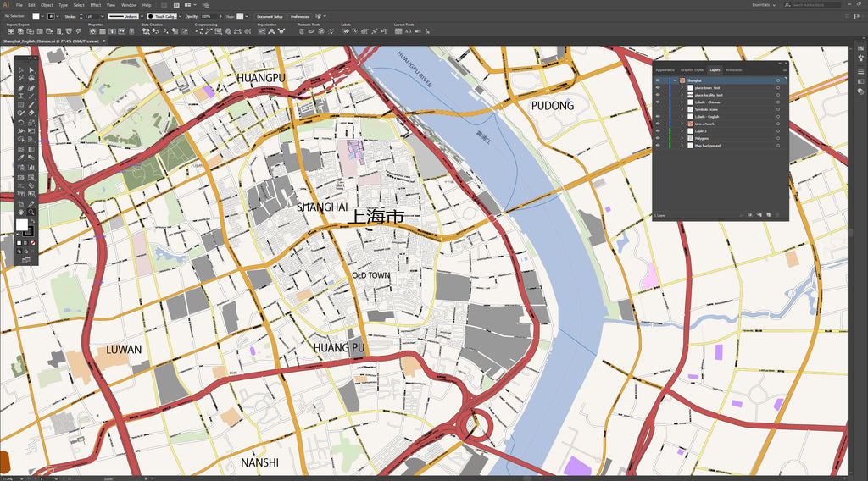Screen dimensions: 868x481
Task: Click the Fill color swatch in toolbox
Action: [22, 225]
